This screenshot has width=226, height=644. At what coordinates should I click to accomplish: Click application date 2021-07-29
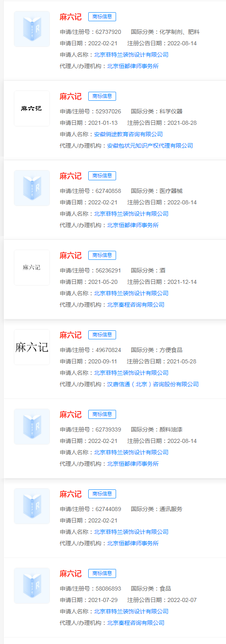[x=103, y=600]
